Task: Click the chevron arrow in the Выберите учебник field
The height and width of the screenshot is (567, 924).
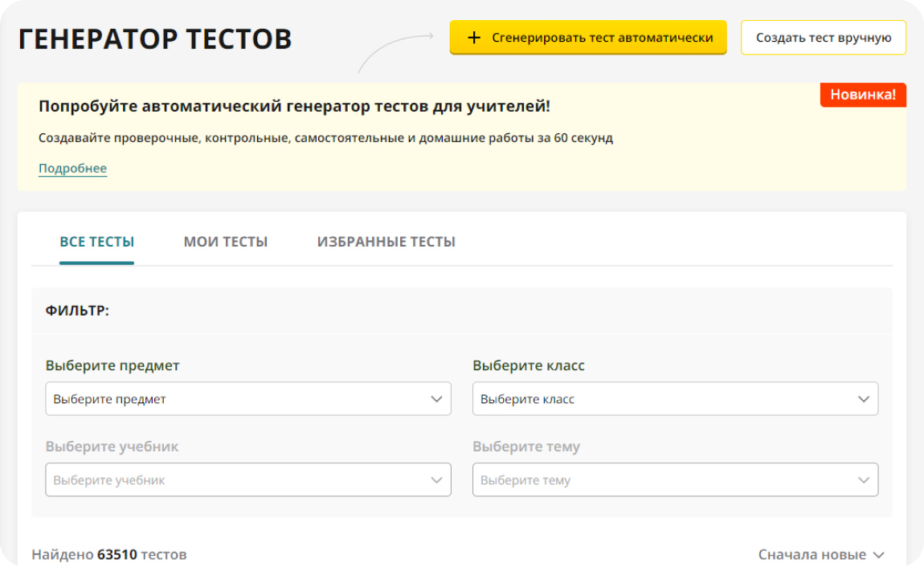Action: [436, 480]
